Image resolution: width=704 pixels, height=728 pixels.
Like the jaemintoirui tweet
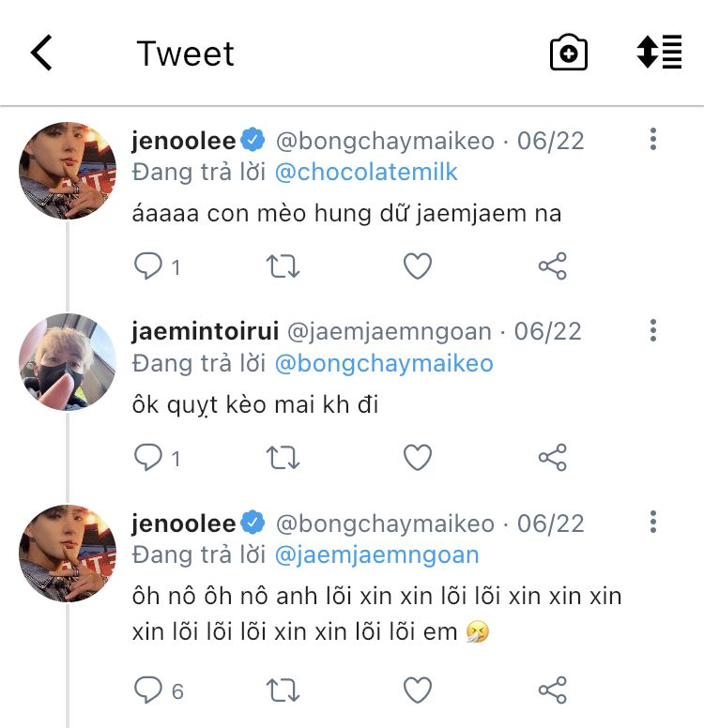417,457
